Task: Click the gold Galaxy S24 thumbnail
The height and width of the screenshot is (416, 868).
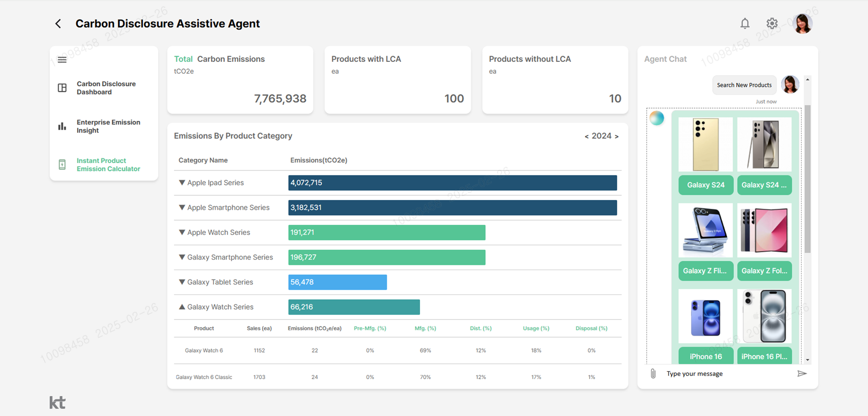Action: click(x=706, y=144)
